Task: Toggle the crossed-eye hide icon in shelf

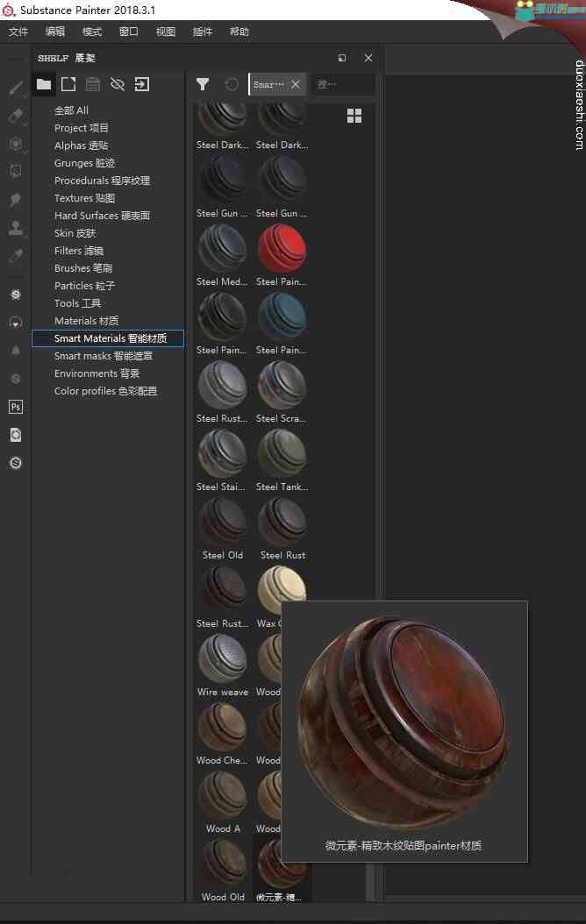Action: click(x=118, y=84)
